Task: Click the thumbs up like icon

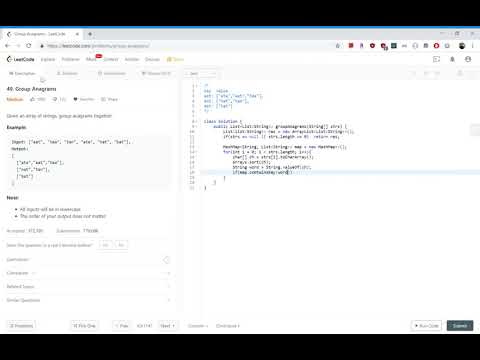Action: [32, 99]
